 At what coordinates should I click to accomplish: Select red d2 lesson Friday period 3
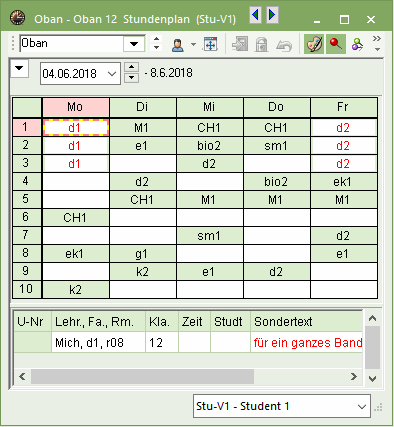pyautogui.click(x=344, y=164)
